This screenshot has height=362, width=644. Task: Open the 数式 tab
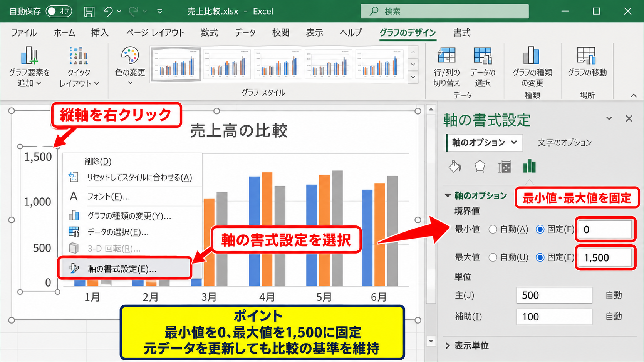[x=209, y=33]
